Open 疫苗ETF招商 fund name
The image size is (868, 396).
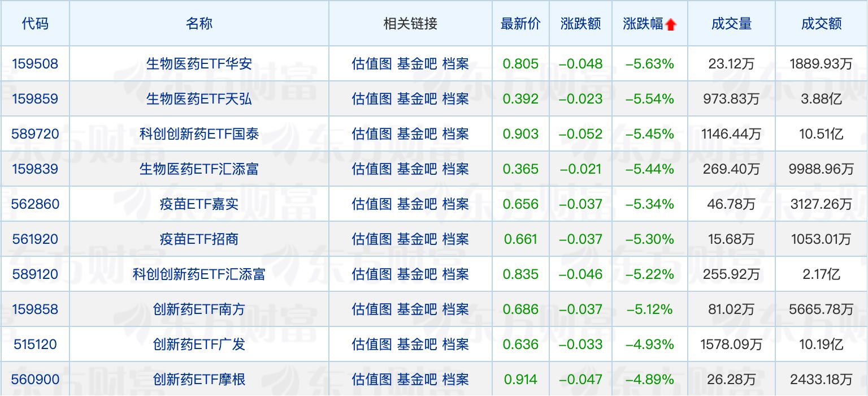pyautogui.click(x=199, y=239)
